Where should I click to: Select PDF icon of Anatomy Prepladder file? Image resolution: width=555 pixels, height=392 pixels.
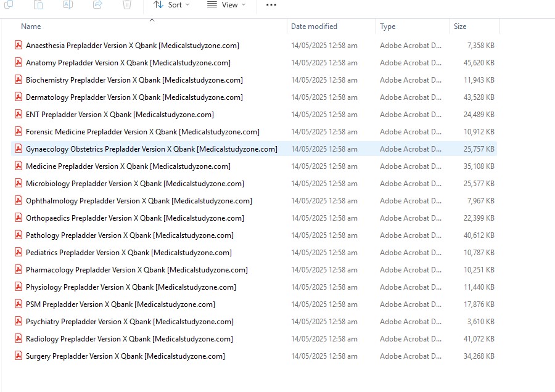pos(18,62)
